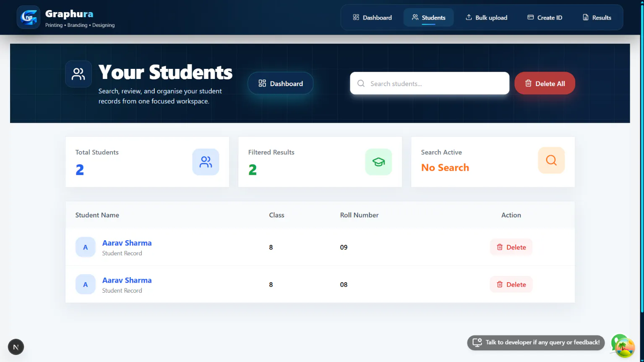Open the Next.js N dev indicator
644x362 pixels.
pos(16,347)
